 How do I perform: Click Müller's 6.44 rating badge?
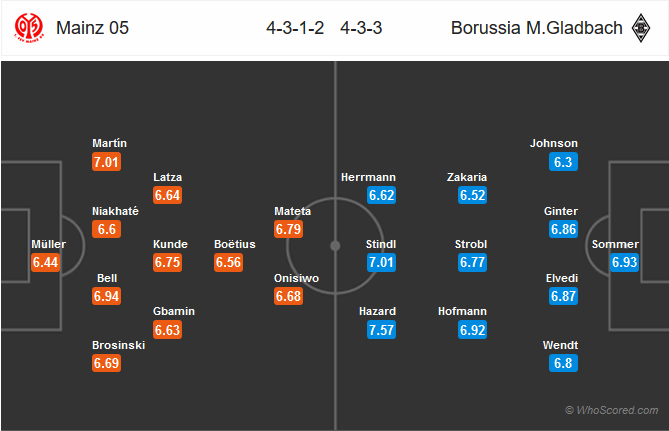click(45, 262)
